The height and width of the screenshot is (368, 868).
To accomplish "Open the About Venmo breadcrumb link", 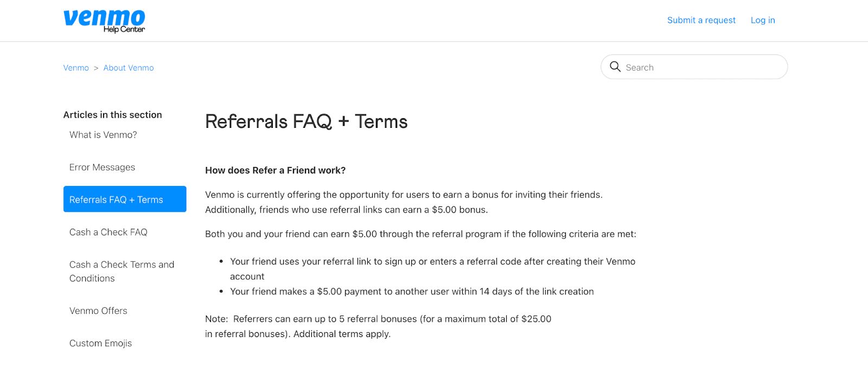I will pyautogui.click(x=128, y=67).
